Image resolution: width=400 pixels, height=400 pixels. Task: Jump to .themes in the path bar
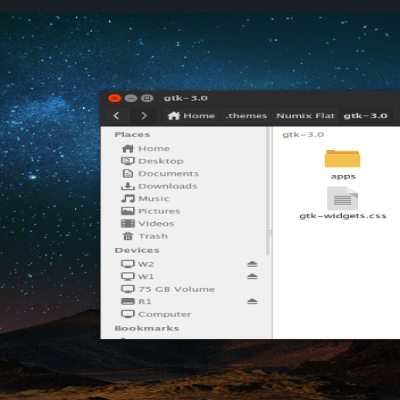point(246,116)
